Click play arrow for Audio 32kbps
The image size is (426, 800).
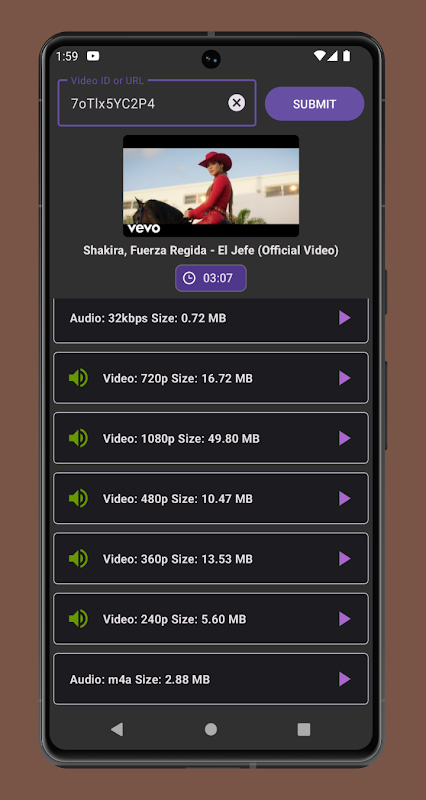[345, 318]
